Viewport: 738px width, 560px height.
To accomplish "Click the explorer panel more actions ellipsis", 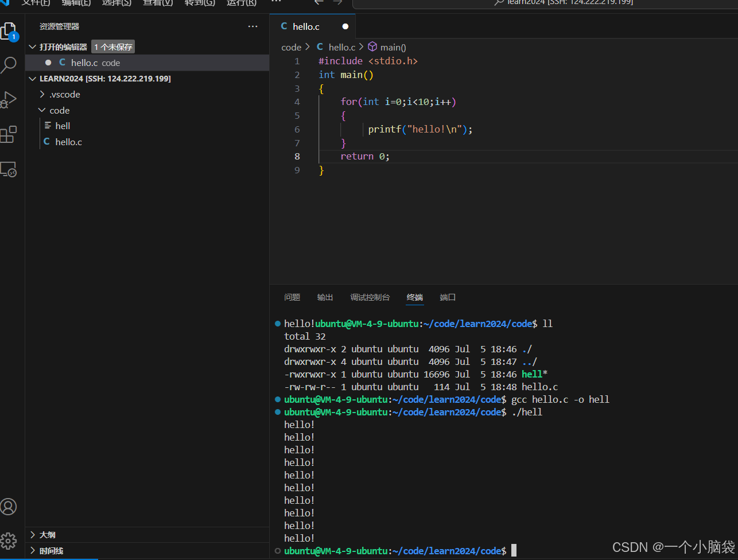I will 253,26.
